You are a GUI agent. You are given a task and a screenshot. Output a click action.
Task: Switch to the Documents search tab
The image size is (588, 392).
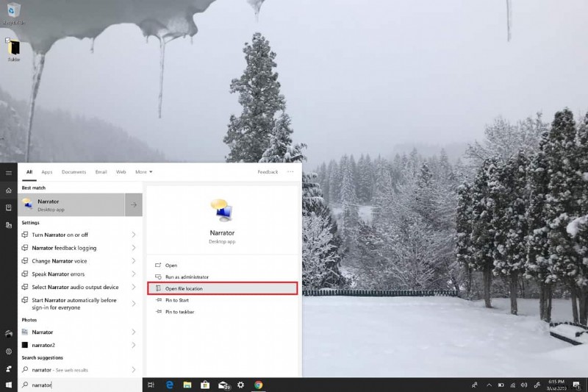coord(74,172)
